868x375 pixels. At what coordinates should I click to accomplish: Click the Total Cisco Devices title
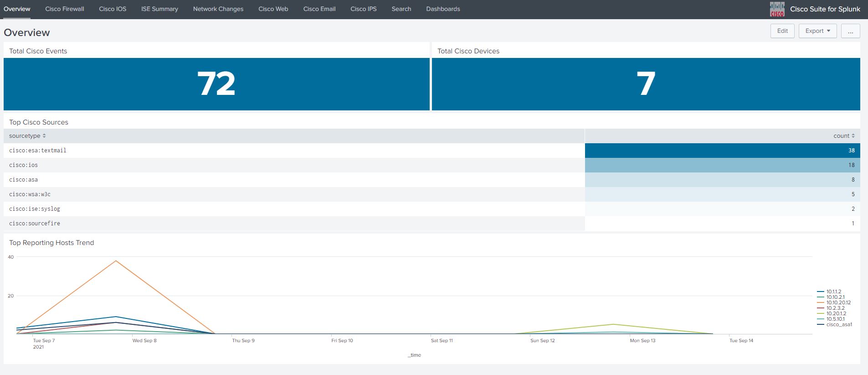pyautogui.click(x=468, y=51)
